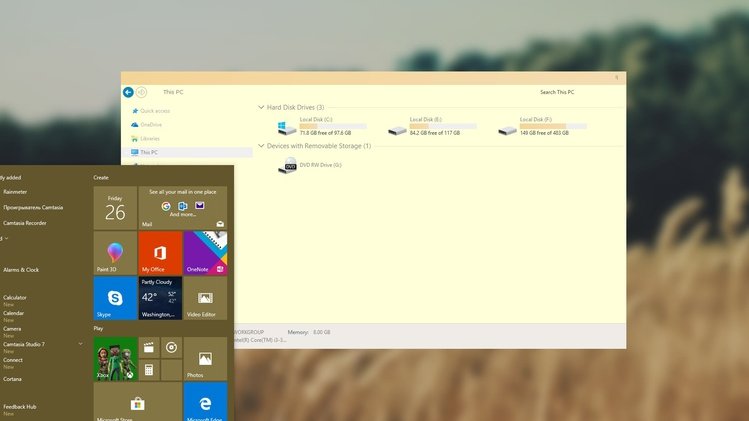Click the Create group heading
Screen dimensions: 749x421
click(x=101, y=178)
